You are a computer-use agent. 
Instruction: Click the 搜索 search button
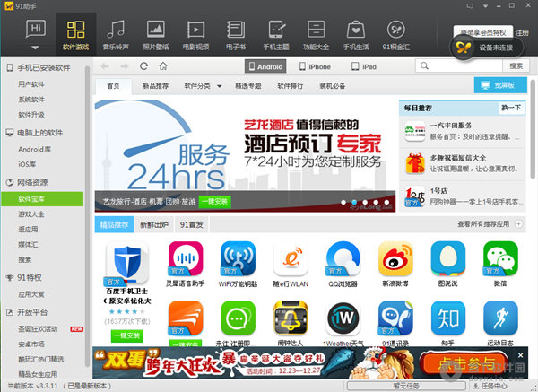tap(516, 65)
